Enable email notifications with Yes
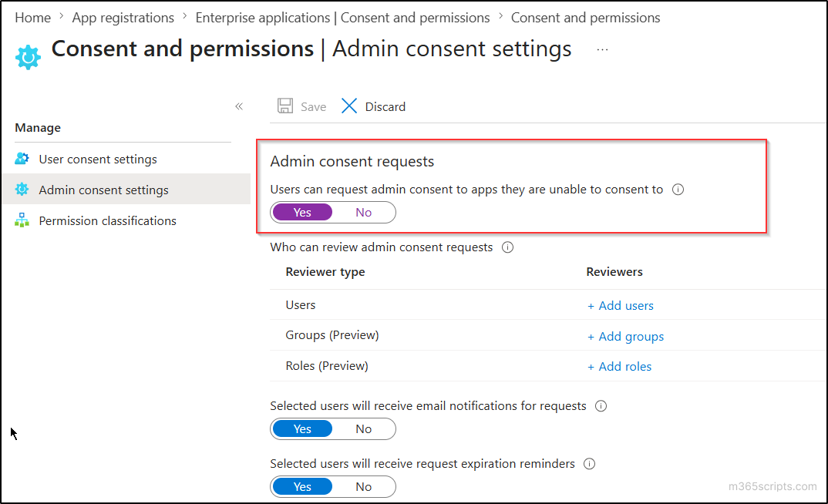The image size is (828, 504). (302, 428)
